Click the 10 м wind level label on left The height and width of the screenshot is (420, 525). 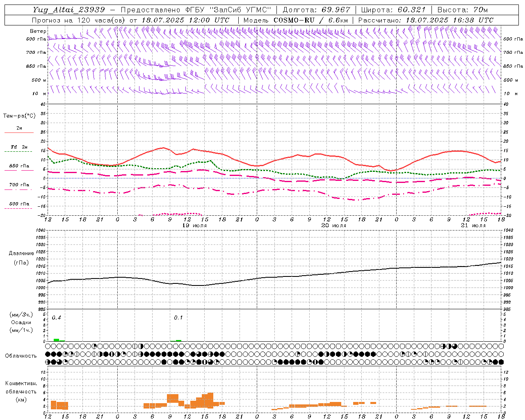[x=40, y=94]
